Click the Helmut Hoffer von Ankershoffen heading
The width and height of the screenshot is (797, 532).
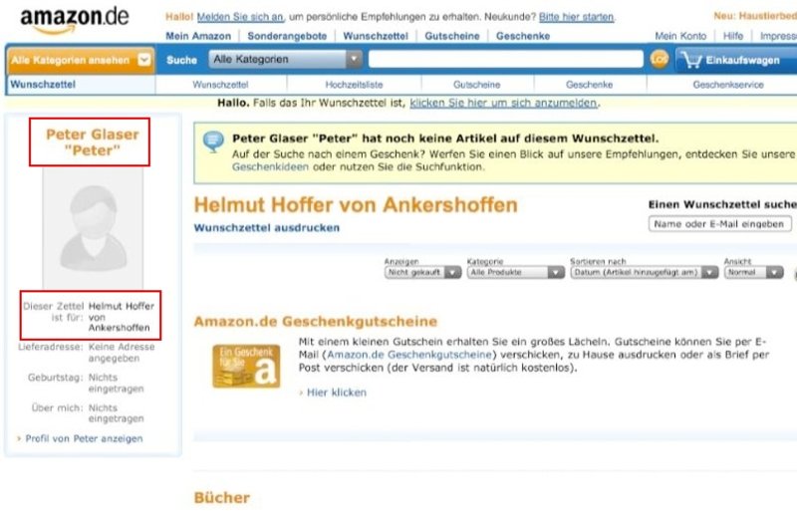tap(356, 205)
